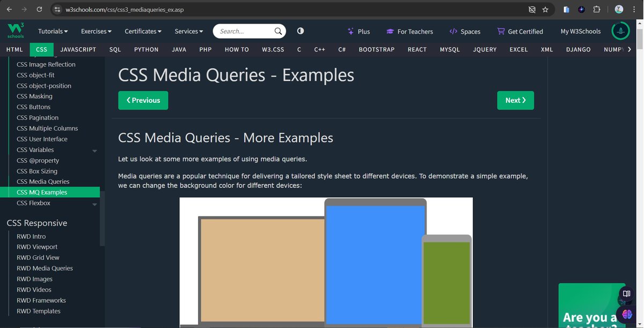Bookmark this page with the star
644x328 pixels.
pyautogui.click(x=545, y=9)
